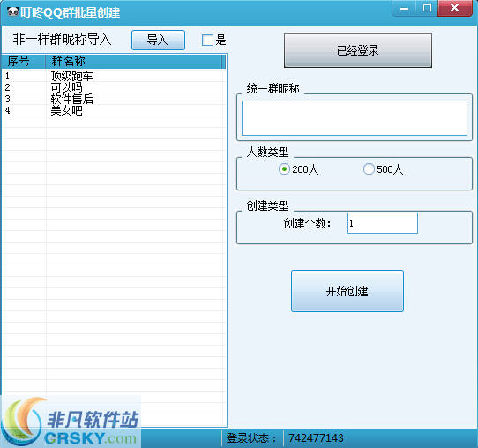Close the 叮咚QQ群批量创建 window
478x448 pixels.
(454, 8)
